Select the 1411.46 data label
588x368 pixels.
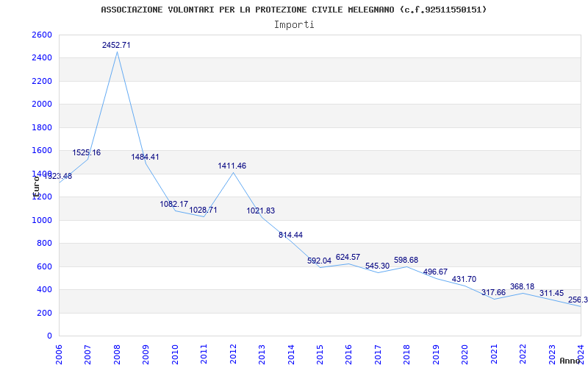point(232,166)
